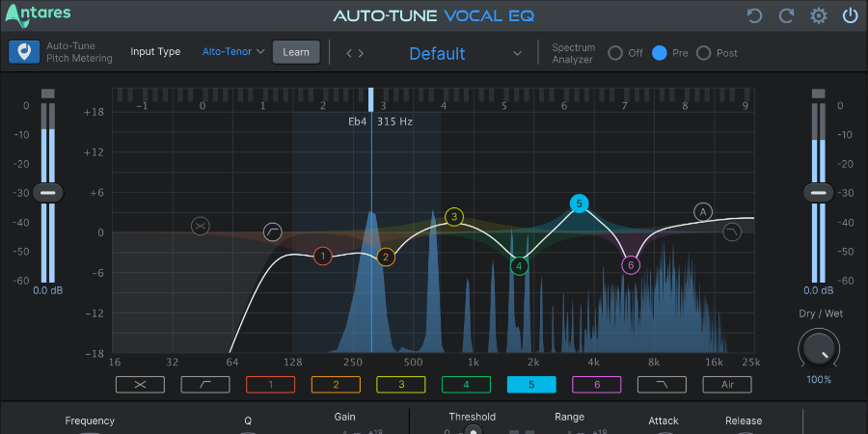
Task: Click the Antares logo
Action: pos(39,14)
